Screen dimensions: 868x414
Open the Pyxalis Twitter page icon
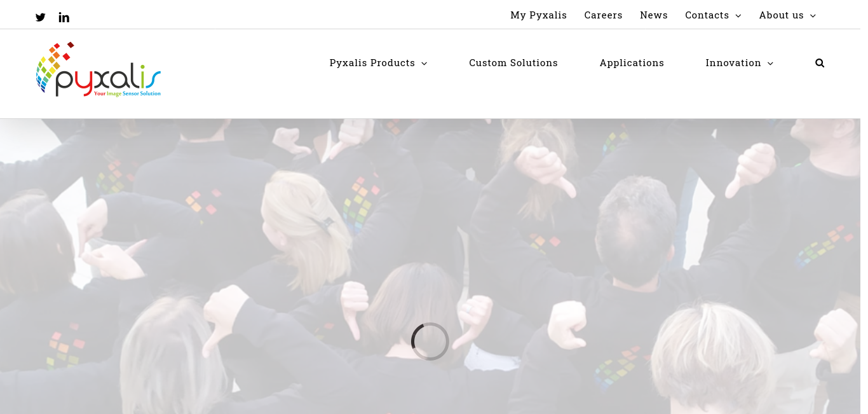pos(41,17)
